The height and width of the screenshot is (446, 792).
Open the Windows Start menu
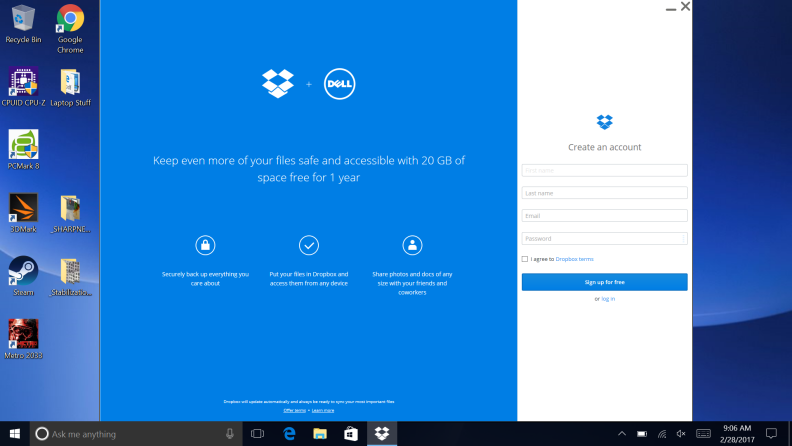click(x=15, y=434)
